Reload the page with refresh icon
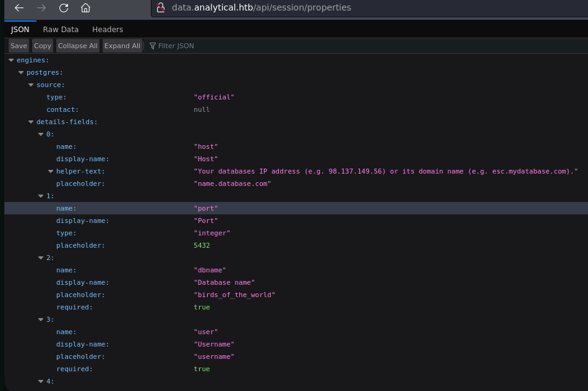The height and width of the screenshot is (391, 588). pyautogui.click(x=64, y=8)
